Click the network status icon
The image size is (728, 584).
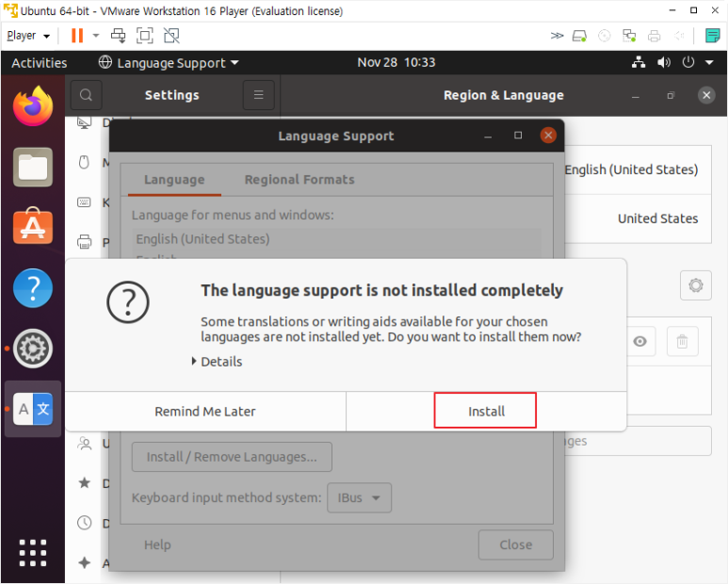tap(639, 62)
